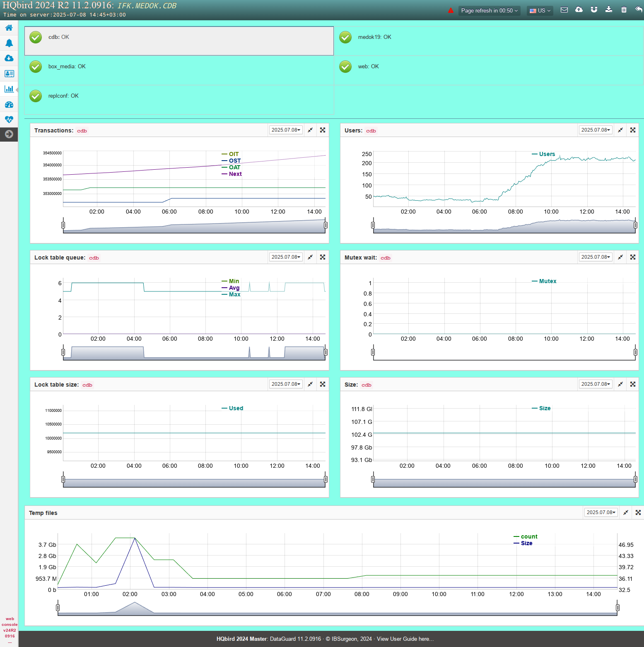Open the bell alerts sidebar icon
Image resolution: width=644 pixels, height=647 pixels.
tap(9, 43)
